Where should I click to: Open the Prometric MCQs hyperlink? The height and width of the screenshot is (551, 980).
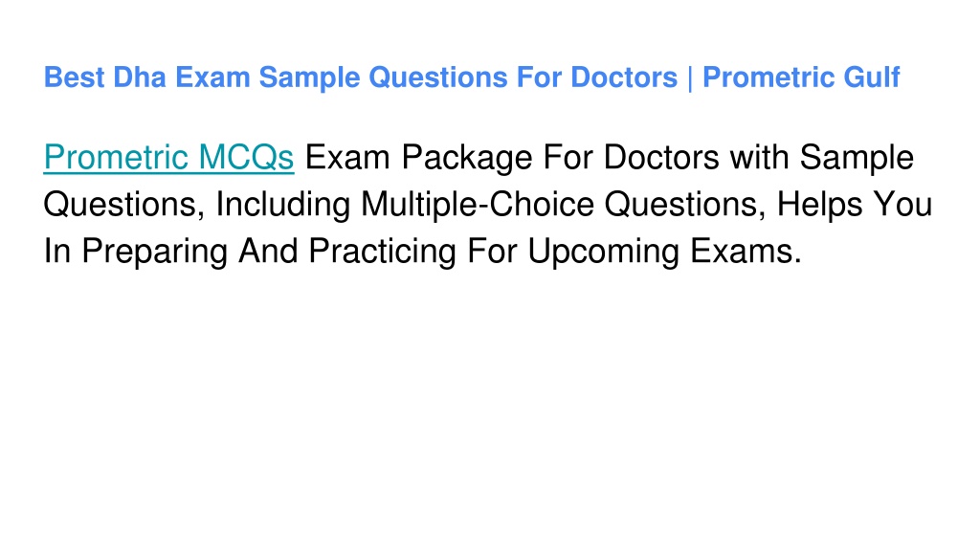pos(168,157)
